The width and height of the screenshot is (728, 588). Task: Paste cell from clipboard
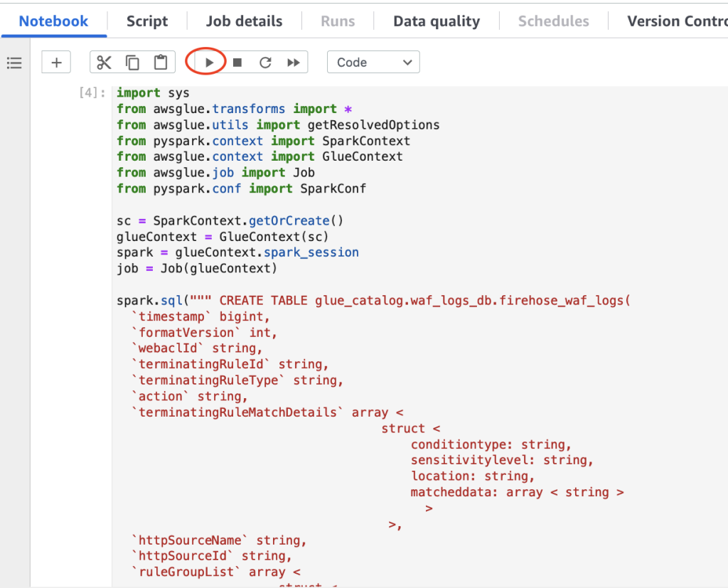pyautogui.click(x=161, y=63)
